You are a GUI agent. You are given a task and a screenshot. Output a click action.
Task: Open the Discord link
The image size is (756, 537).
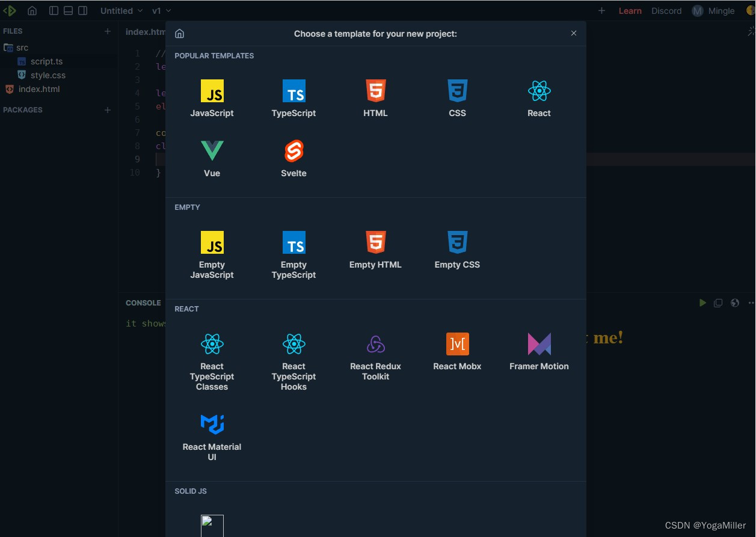[x=666, y=11]
